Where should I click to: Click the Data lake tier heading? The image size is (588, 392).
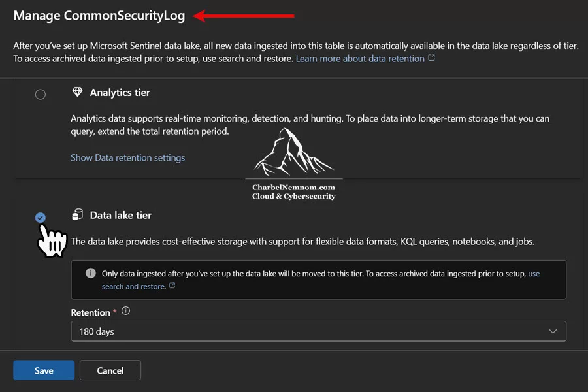point(121,216)
